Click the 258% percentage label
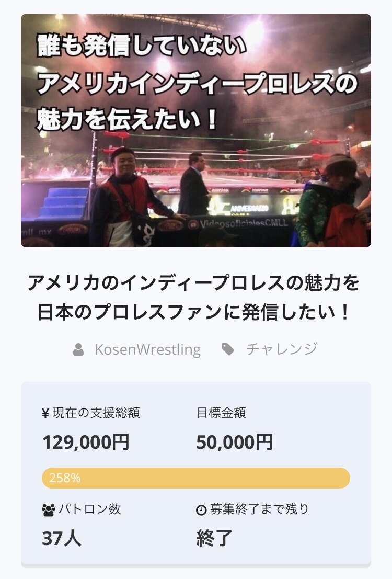 pyautogui.click(x=65, y=478)
